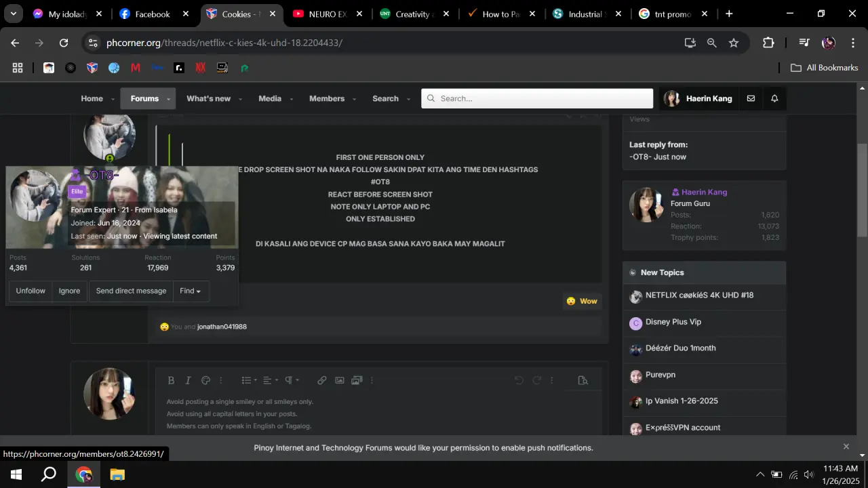Screen dimensions: 868x488
Task: Switch to the My idolady Messenger tab
Action: pyautogui.click(x=67, y=14)
